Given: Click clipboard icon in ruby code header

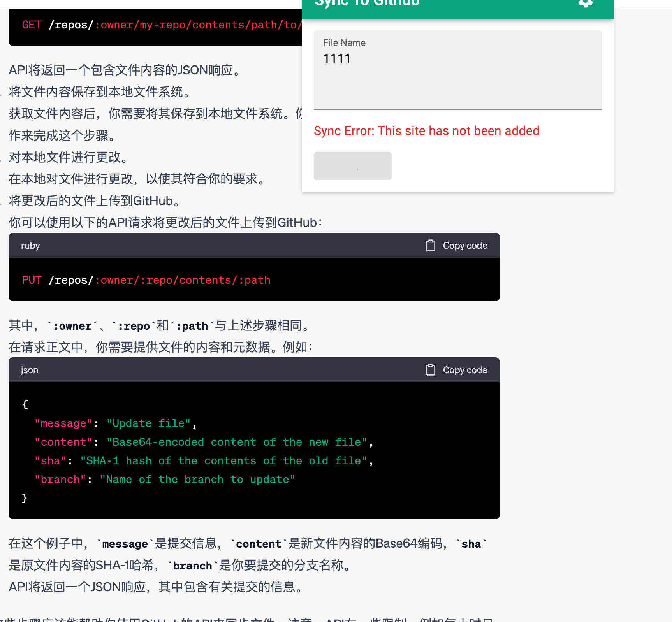Looking at the screenshot, I should click(x=431, y=246).
